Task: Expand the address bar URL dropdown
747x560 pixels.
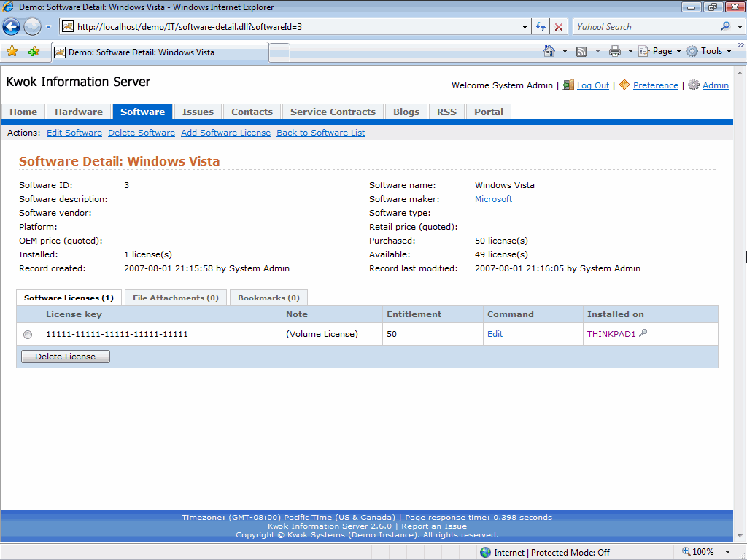Action: click(x=525, y=27)
